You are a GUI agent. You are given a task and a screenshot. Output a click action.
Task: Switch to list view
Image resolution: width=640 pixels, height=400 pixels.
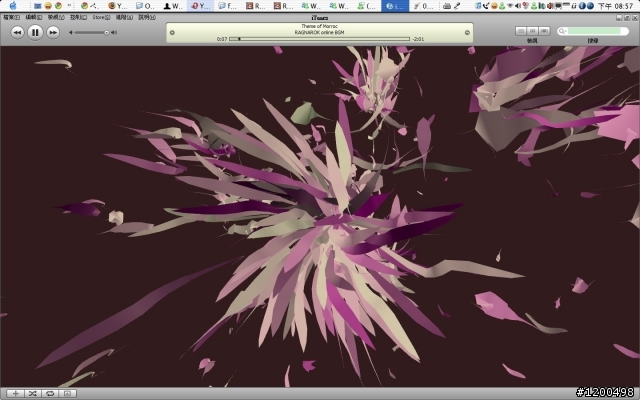click(x=521, y=31)
